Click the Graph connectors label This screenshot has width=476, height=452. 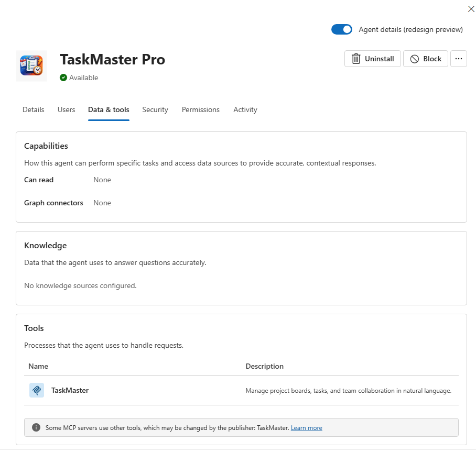(53, 203)
